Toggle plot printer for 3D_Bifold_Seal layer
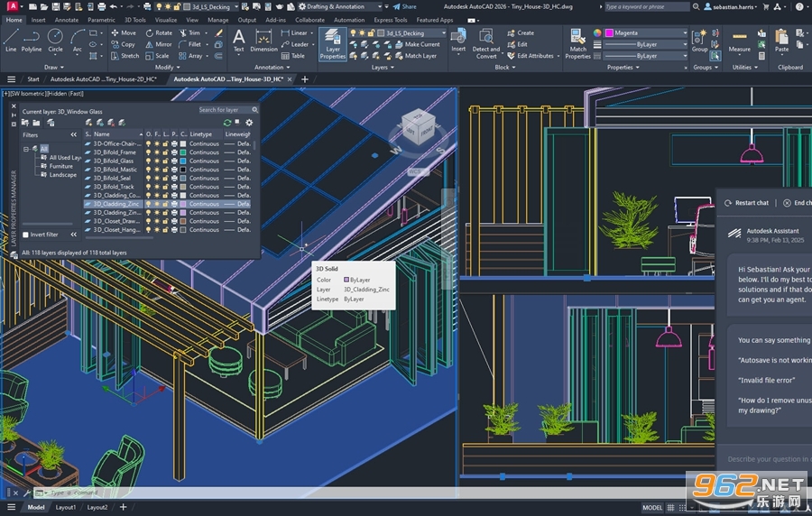The height and width of the screenshot is (516, 812). (x=174, y=178)
